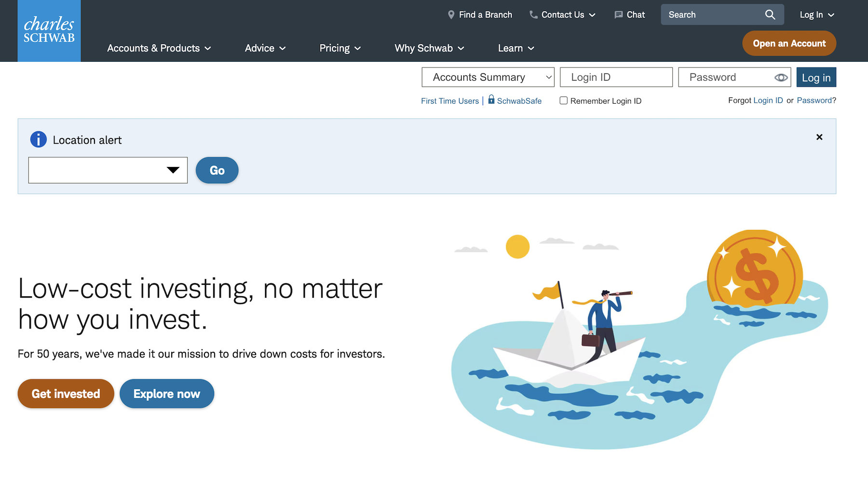Open the SchwabSafe link
This screenshot has height=496, width=868.
click(x=519, y=101)
